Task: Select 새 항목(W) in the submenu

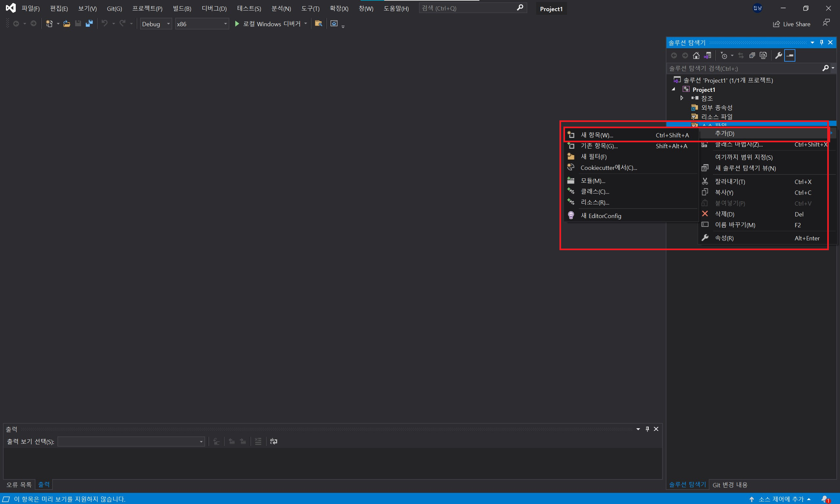Action: (597, 135)
